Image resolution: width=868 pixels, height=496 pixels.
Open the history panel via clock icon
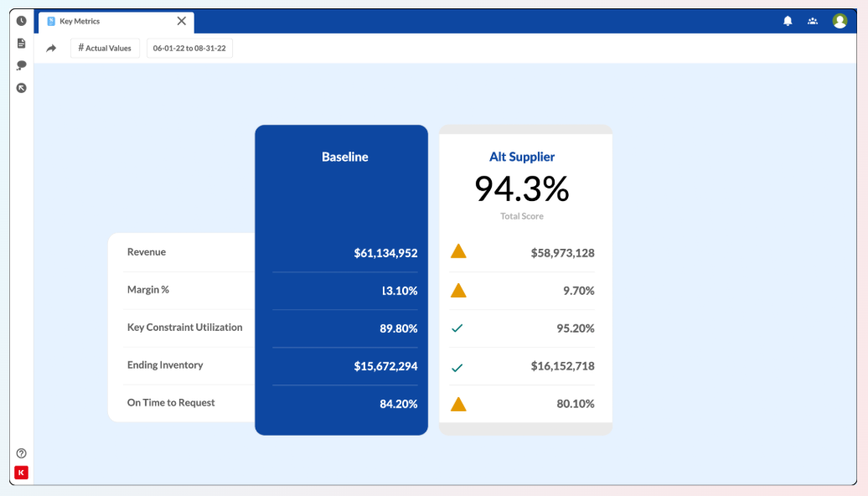[x=21, y=20]
